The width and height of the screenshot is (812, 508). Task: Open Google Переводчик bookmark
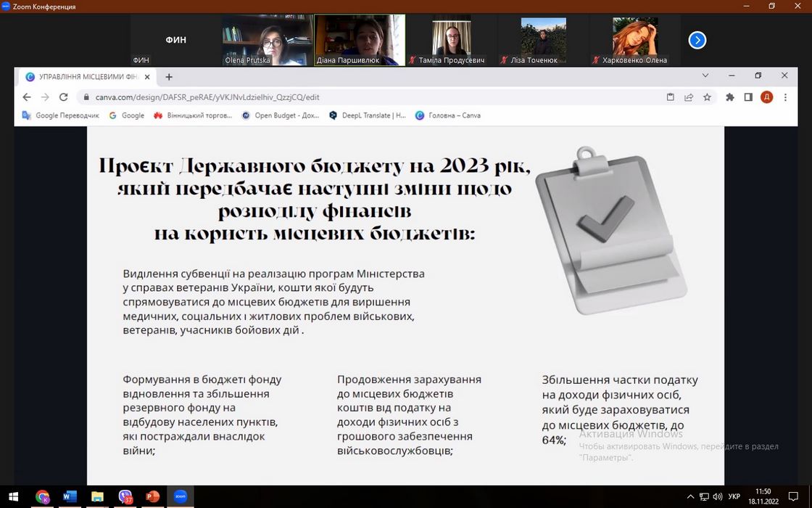(61, 115)
